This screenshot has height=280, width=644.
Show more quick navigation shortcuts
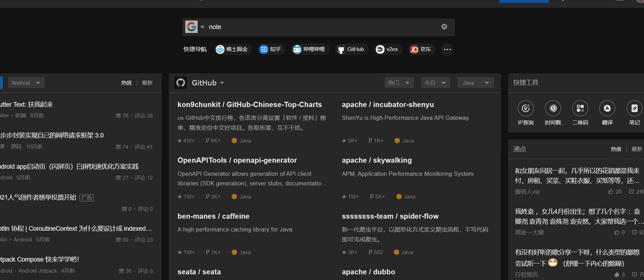pos(447,49)
